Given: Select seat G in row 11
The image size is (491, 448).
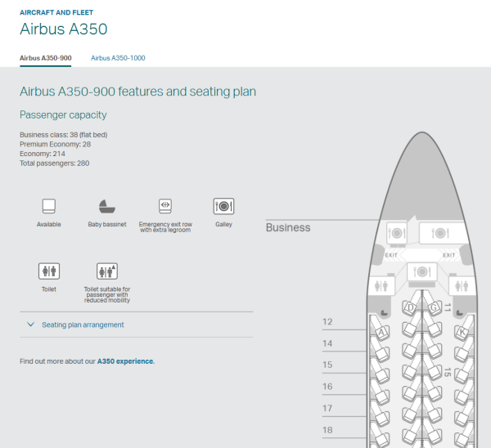Looking at the screenshot, I should tap(432, 308).
